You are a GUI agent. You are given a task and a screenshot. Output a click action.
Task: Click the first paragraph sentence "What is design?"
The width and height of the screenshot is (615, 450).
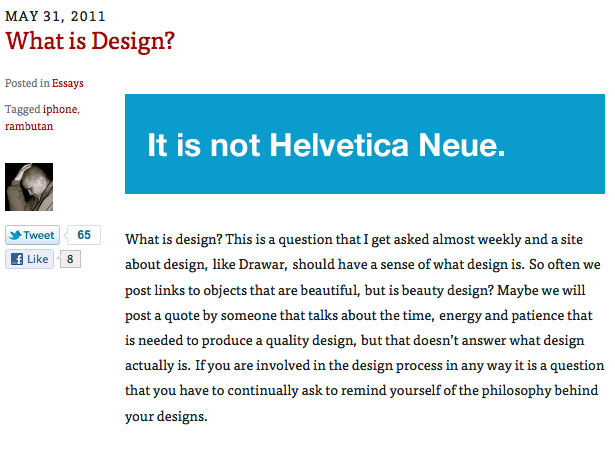click(174, 240)
